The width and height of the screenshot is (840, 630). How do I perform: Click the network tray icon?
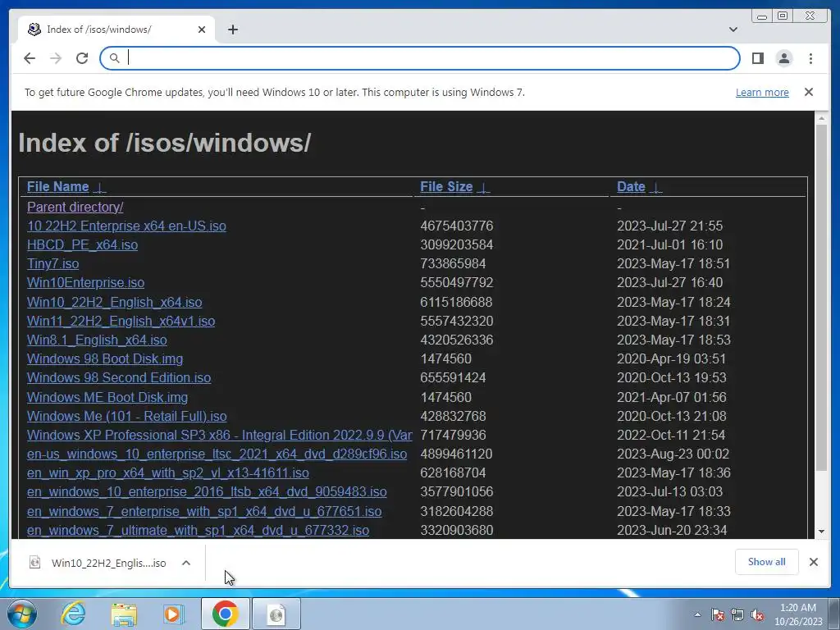click(x=737, y=614)
